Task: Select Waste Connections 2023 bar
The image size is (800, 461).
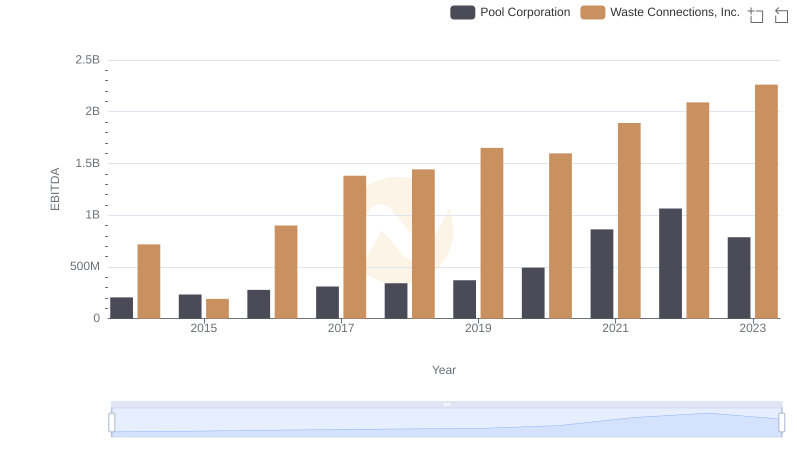Action: (766, 201)
